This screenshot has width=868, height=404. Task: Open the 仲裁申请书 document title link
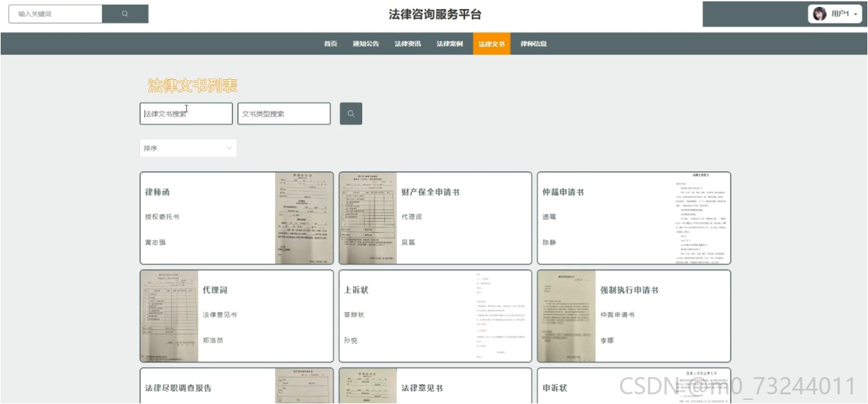pos(563,192)
